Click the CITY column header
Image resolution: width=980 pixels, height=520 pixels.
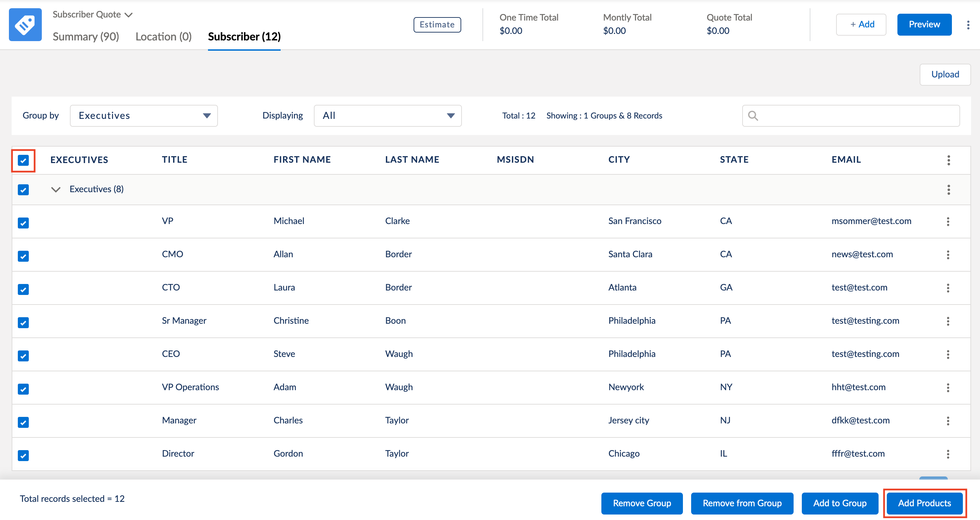[619, 160]
